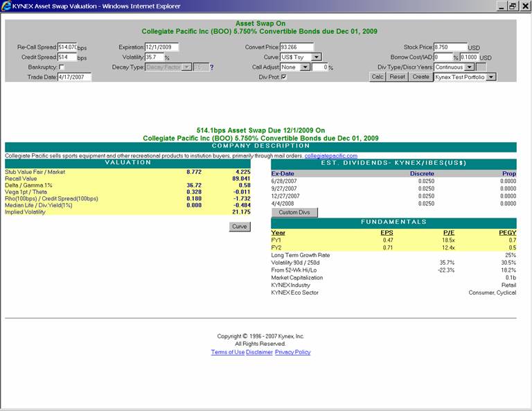
Task: Minimize the Internet Explorer window
Action: 502,6
